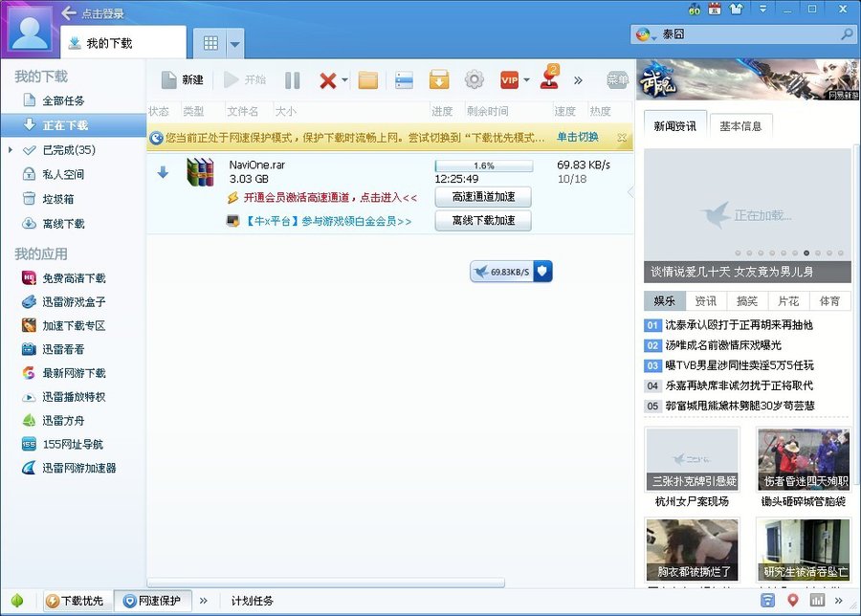Open the 计划任务 status bar item
861x616 pixels.
click(252, 601)
